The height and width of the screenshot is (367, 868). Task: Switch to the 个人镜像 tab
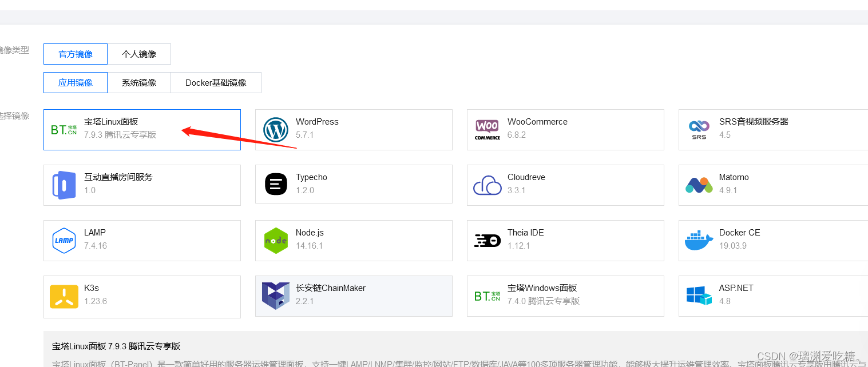[139, 54]
